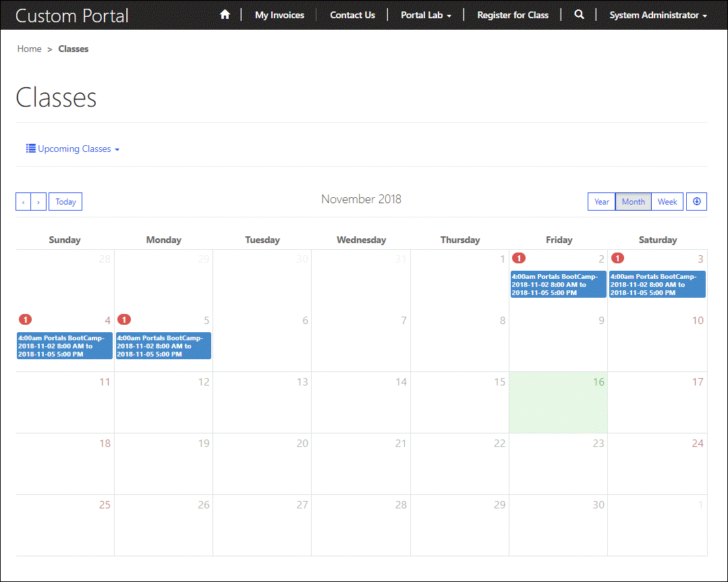Click the calendar download icon button
Screen dimensions: 728x582
point(696,201)
